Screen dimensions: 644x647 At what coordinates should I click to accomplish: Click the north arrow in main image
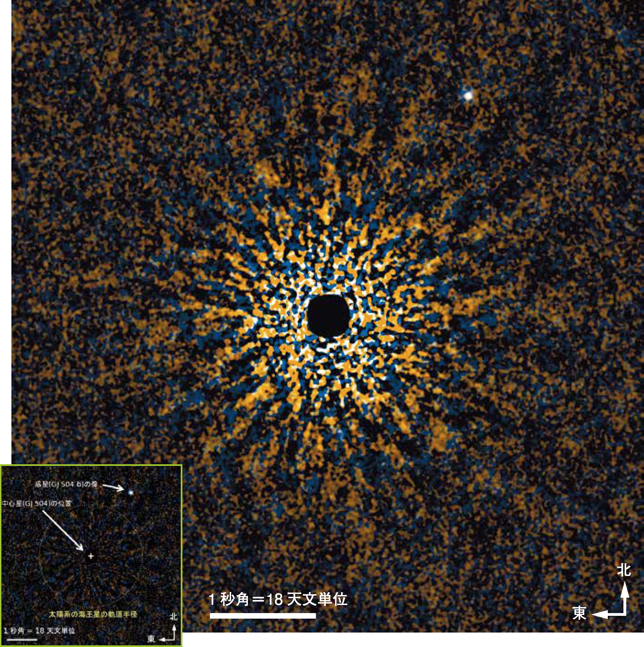[625, 596]
